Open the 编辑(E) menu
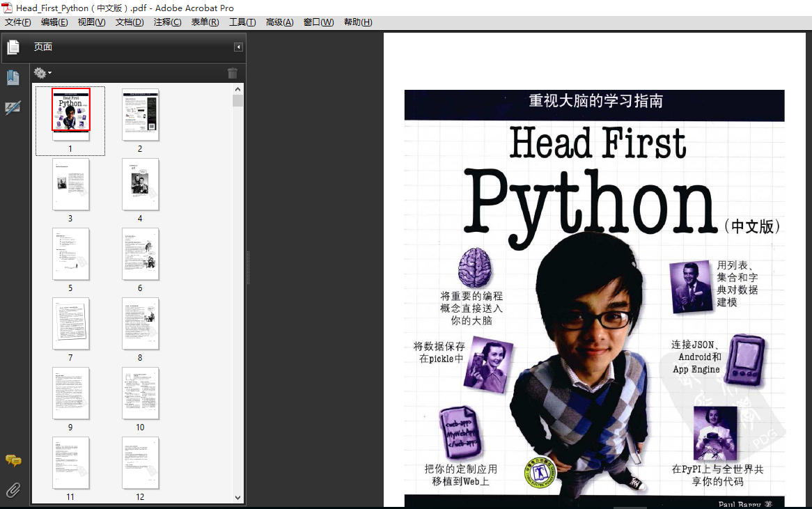The width and height of the screenshot is (812, 509). point(54,22)
